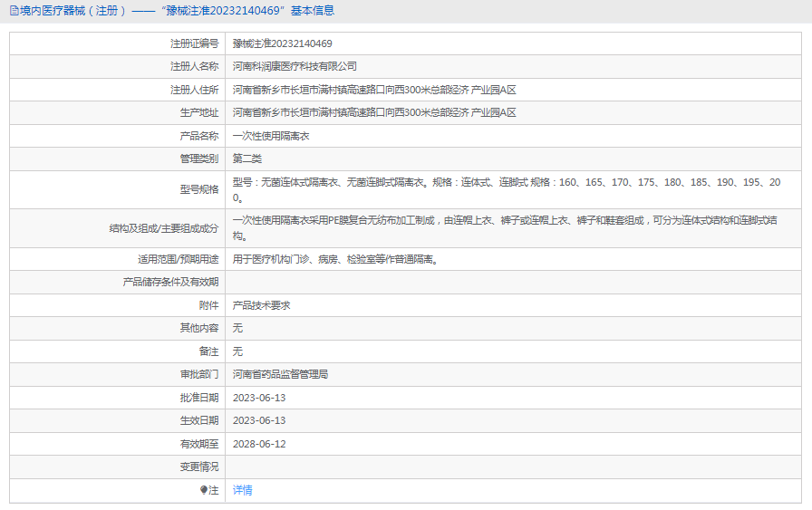
Task: Select product name 一次性使用隔离衣
Action: [271, 136]
